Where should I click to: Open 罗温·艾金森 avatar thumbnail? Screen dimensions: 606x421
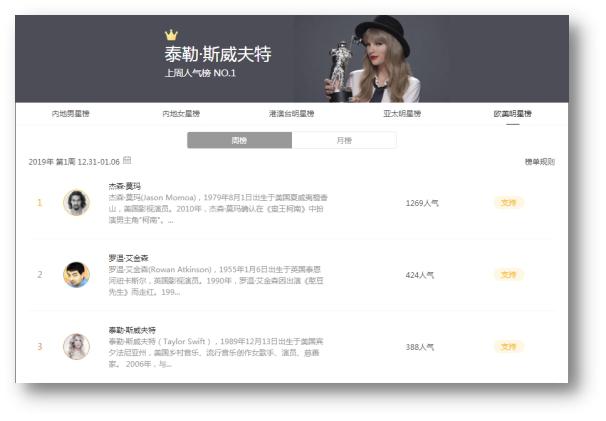tap(77, 274)
